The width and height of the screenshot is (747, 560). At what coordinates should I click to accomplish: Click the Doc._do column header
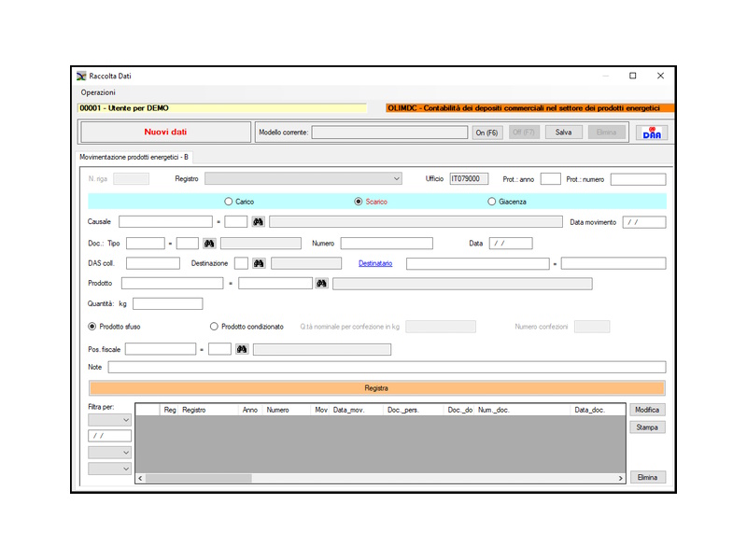pos(459,410)
